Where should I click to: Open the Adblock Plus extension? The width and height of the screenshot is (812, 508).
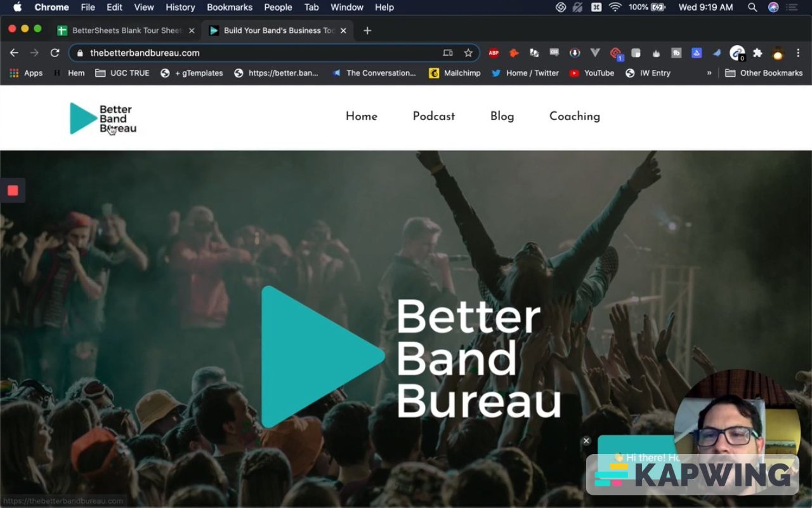[x=494, y=53]
